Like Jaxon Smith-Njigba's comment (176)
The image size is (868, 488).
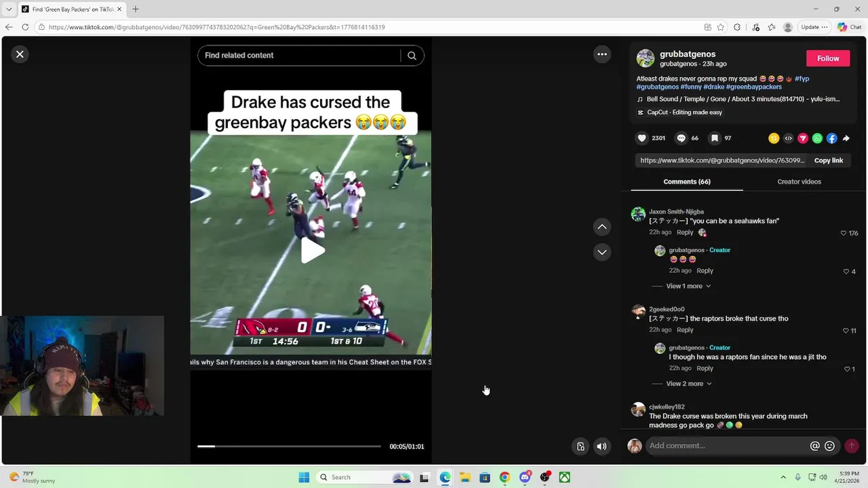point(844,233)
